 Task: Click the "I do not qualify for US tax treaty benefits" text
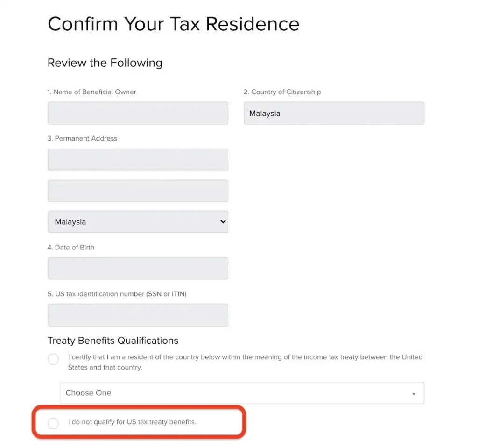pos(132,422)
